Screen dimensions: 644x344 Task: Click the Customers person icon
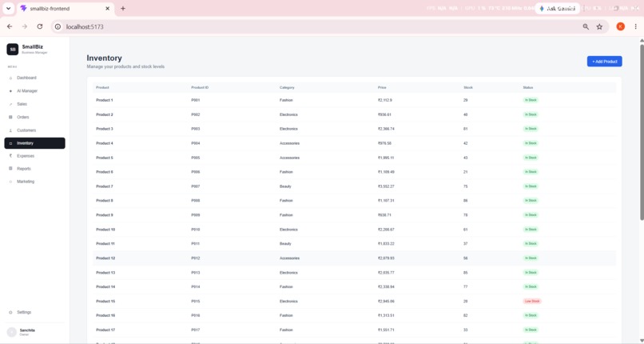click(x=10, y=130)
